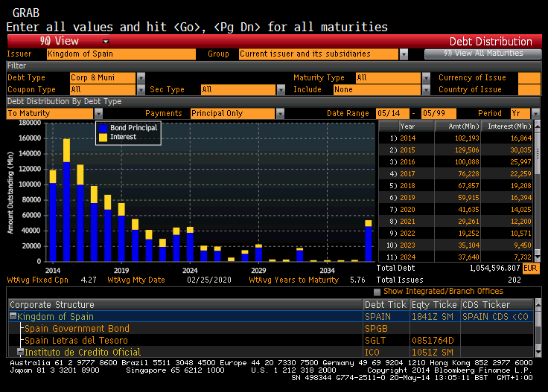
Task: Click the EUR currency button beside Total Debt
Action: pos(531,268)
